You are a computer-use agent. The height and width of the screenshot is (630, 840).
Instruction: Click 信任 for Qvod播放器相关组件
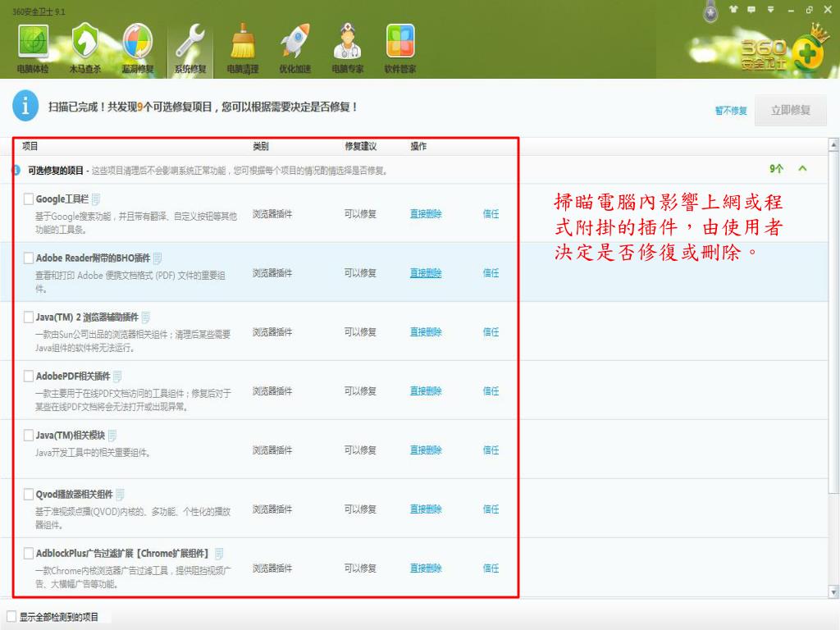click(491, 509)
